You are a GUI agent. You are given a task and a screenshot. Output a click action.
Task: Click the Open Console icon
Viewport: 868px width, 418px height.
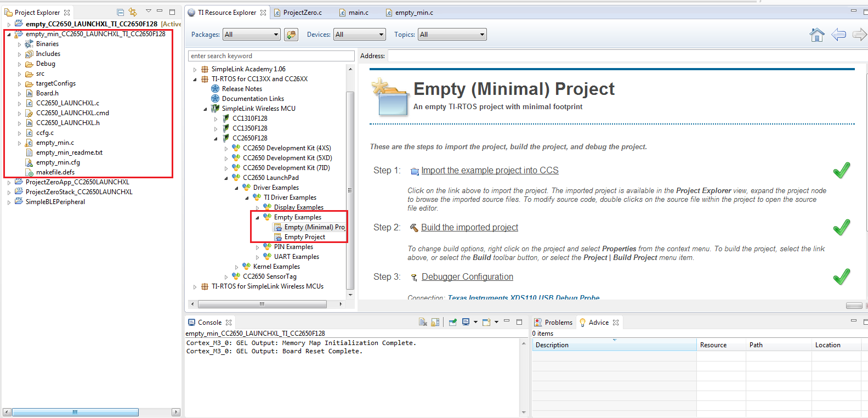point(486,322)
